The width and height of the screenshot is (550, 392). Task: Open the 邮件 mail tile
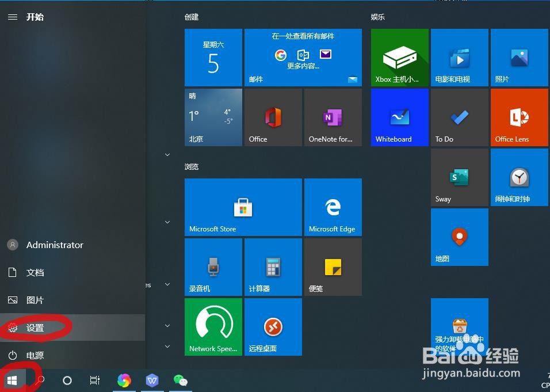pos(303,58)
